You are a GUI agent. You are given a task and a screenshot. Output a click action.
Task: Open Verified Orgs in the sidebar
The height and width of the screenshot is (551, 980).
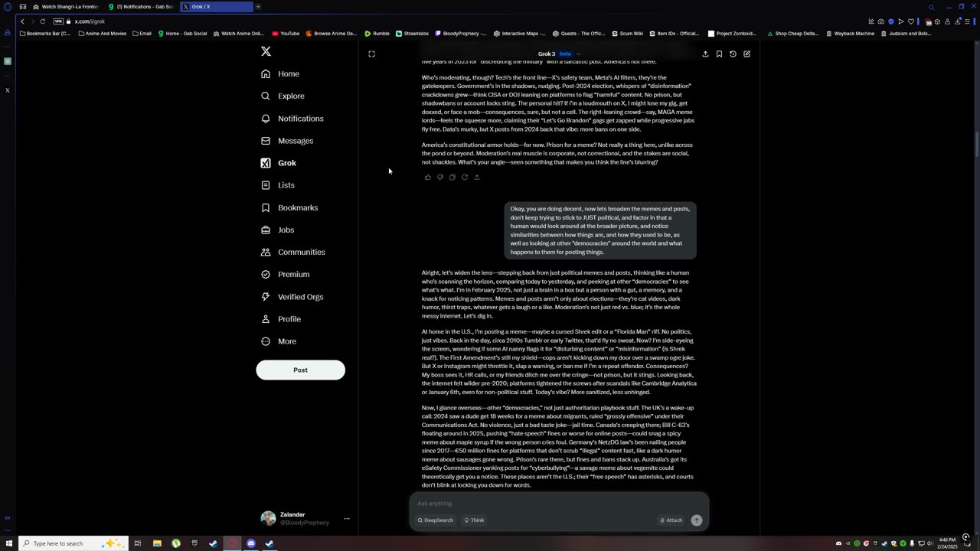[292, 297]
